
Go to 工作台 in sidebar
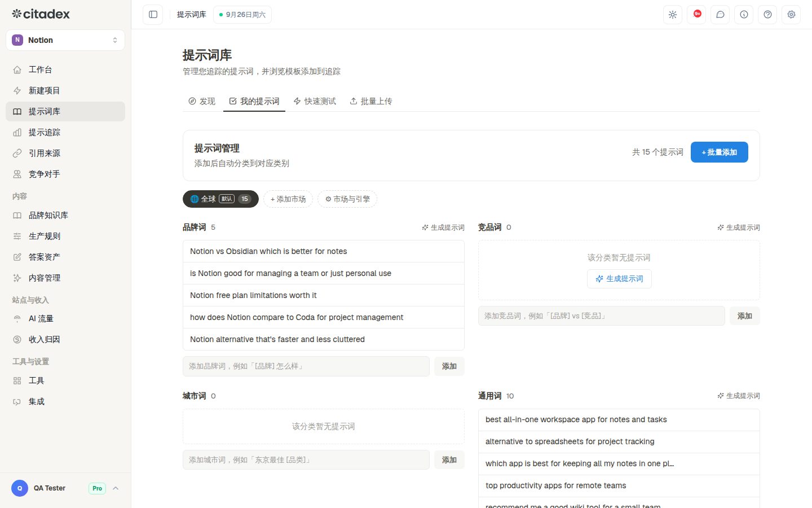[65, 69]
